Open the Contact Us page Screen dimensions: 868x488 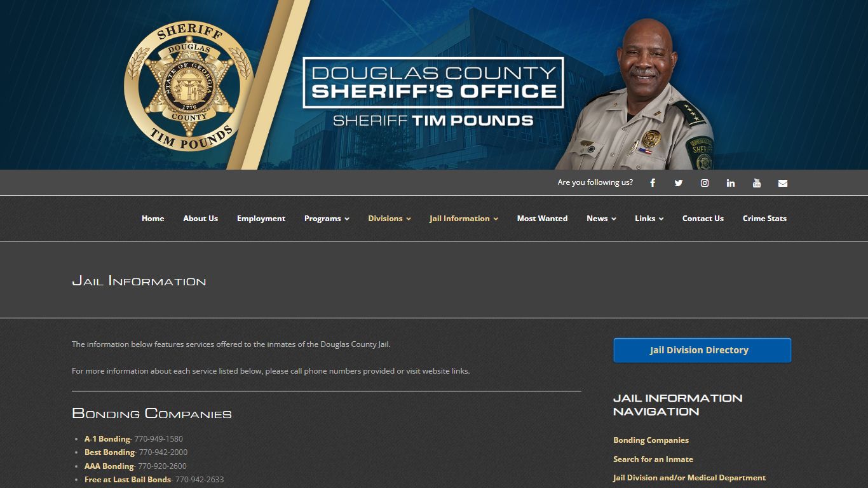pyautogui.click(x=703, y=219)
